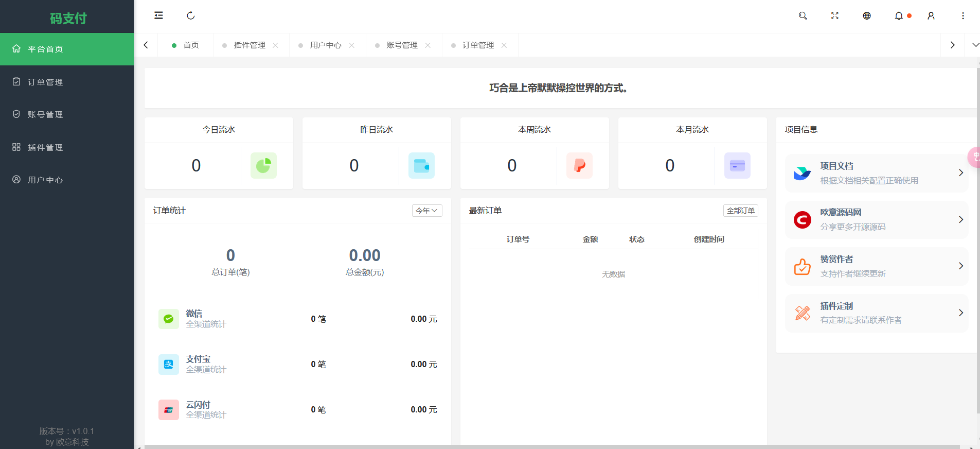Switch to the 插件管理 tab

(x=250, y=45)
